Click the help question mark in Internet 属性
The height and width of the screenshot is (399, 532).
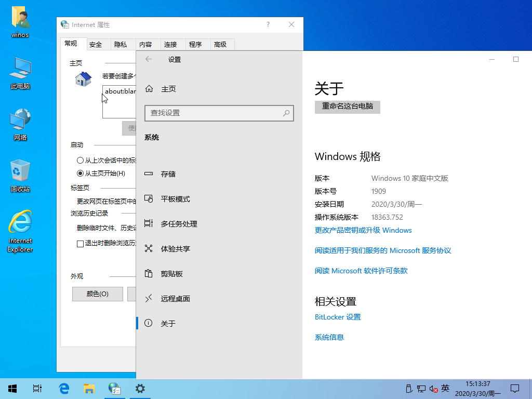pos(268,24)
